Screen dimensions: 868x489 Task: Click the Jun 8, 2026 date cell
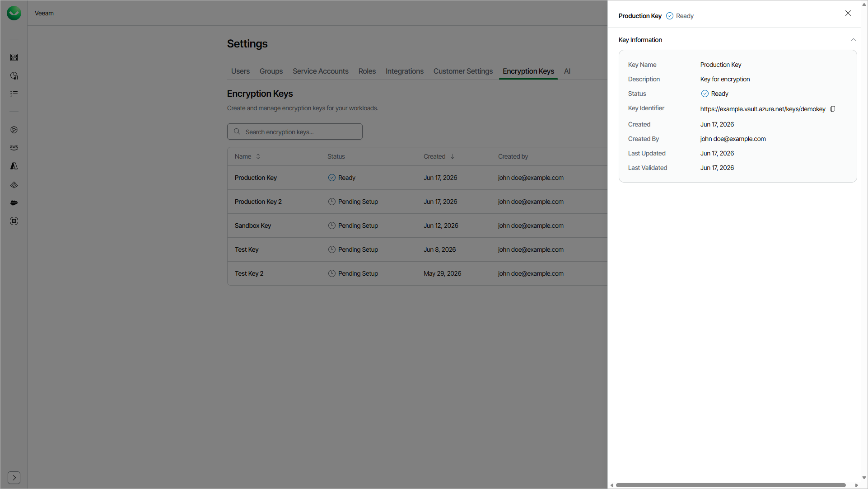439,249
